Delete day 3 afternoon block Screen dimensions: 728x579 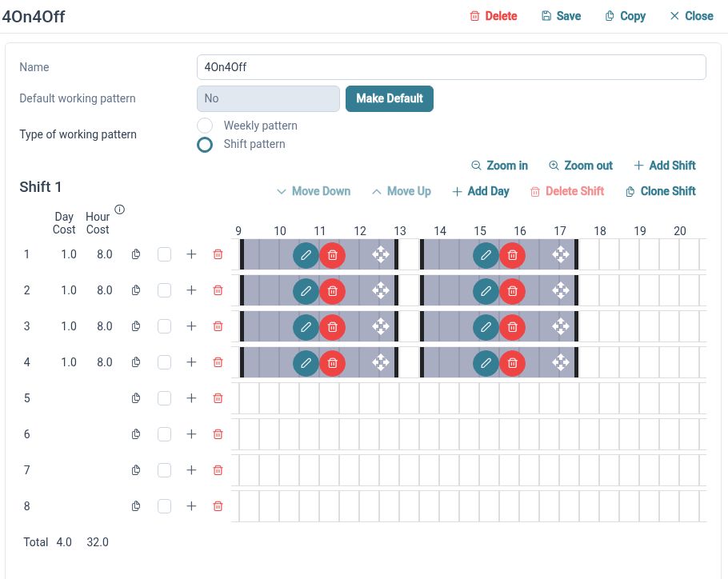point(513,327)
